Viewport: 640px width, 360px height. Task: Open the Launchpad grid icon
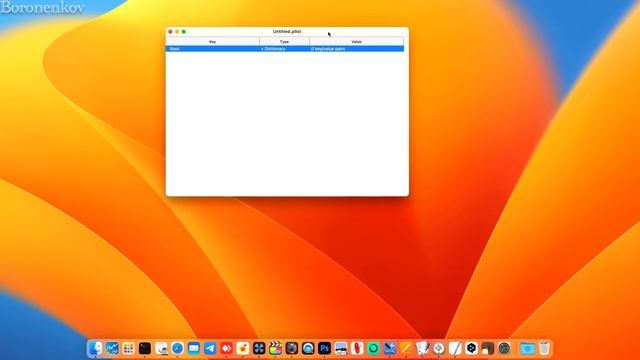click(128, 348)
